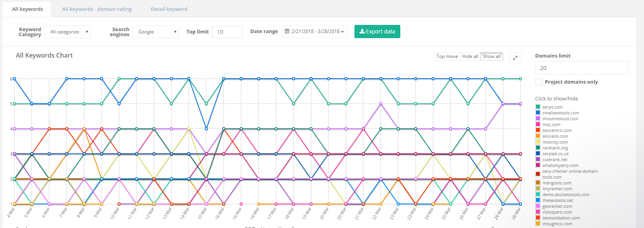This screenshot has height=228, width=644.
Task: Focus the Top limit input field
Action: click(x=227, y=32)
